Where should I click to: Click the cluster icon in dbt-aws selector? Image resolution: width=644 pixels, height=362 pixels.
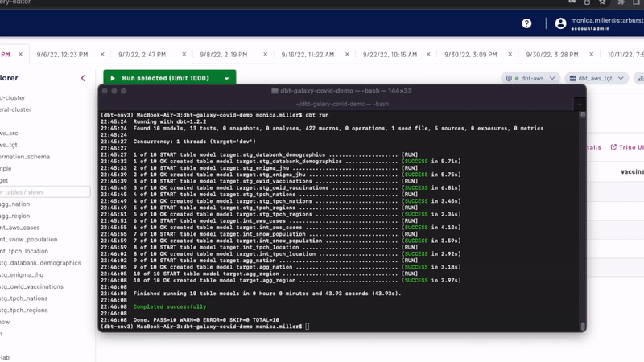[x=509, y=78]
